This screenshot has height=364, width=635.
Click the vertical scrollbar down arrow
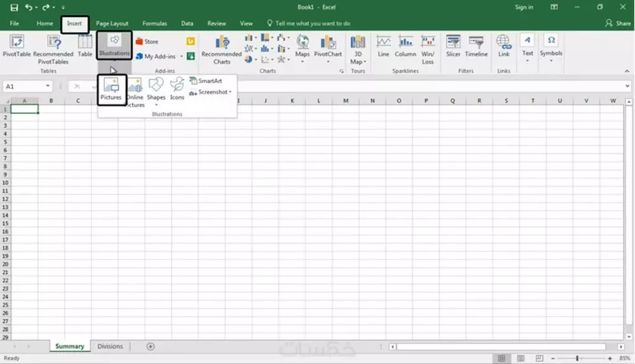click(629, 337)
